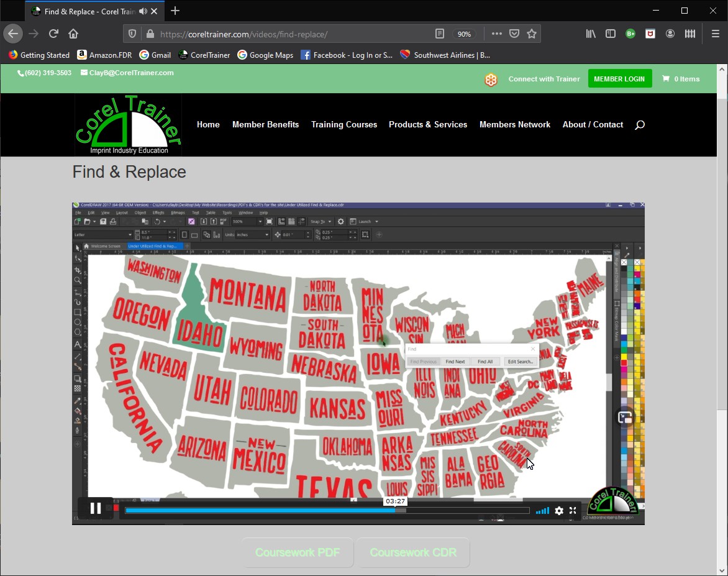This screenshot has width=728, height=576.
Task: Open the Amazon.FDR bookmark
Action: coord(104,55)
